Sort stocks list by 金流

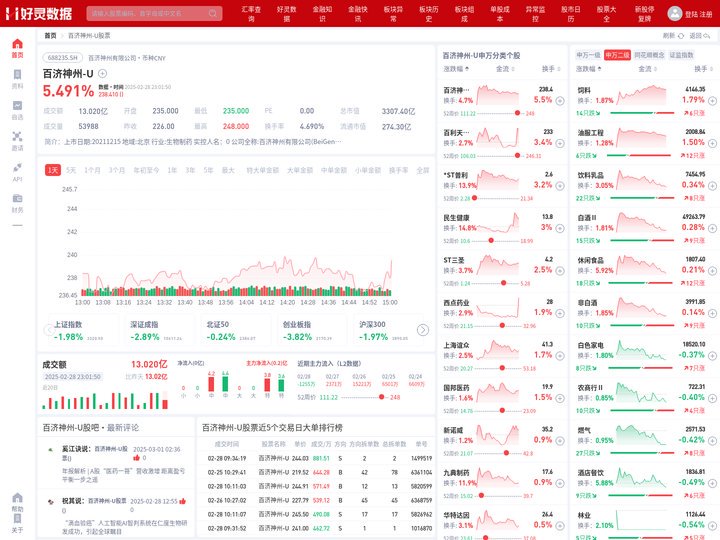click(x=505, y=69)
